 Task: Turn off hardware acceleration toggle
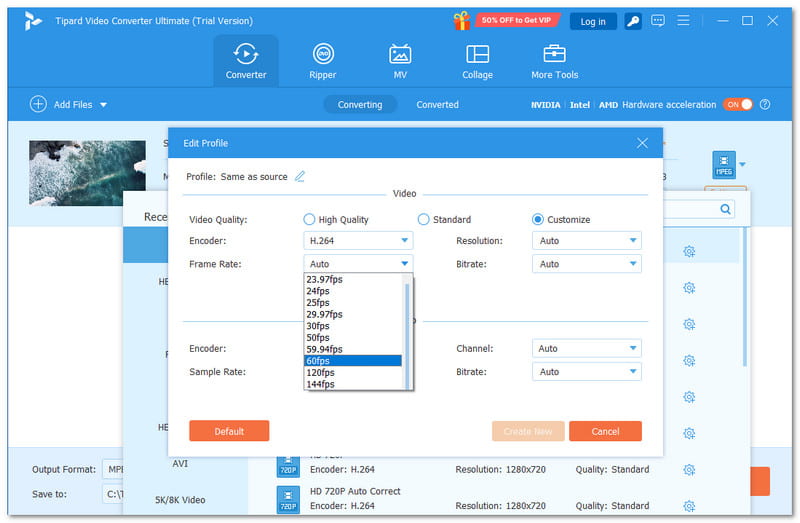(x=738, y=104)
